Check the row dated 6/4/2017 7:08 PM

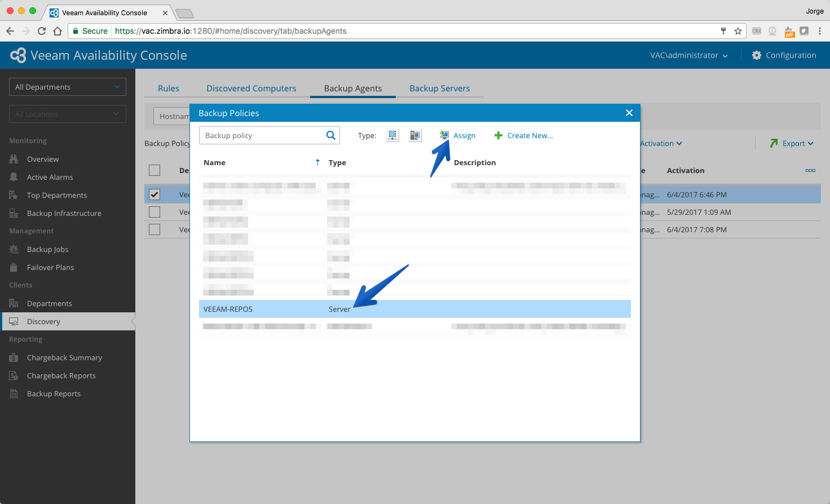click(x=154, y=229)
